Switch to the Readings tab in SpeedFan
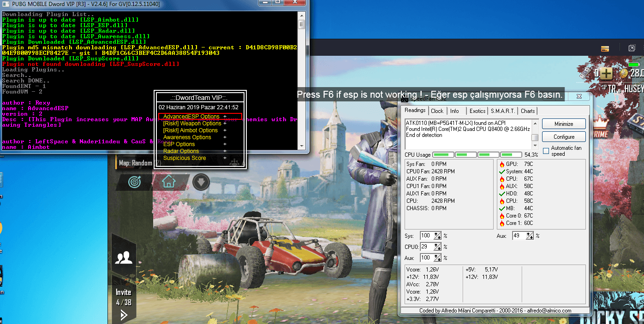The width and height of the screenshot is (644, 324). 415,110
